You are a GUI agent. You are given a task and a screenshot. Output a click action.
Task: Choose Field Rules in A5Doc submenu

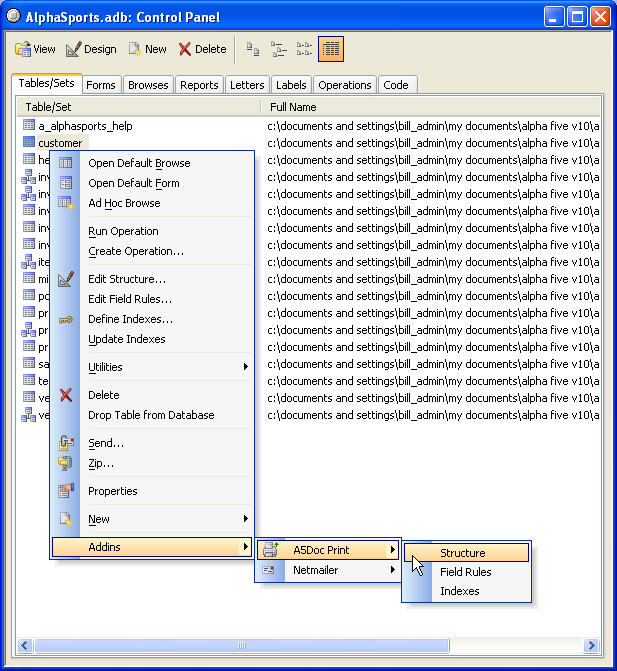[466, 572]
